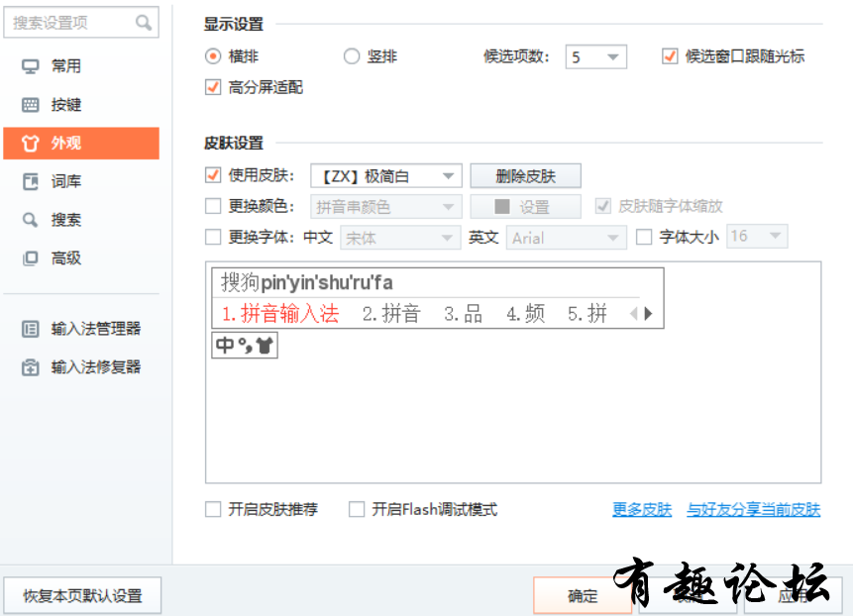Click the 删除皮肤 button
The width and height of the screenshot is (853, 616).
coord(525,175)
